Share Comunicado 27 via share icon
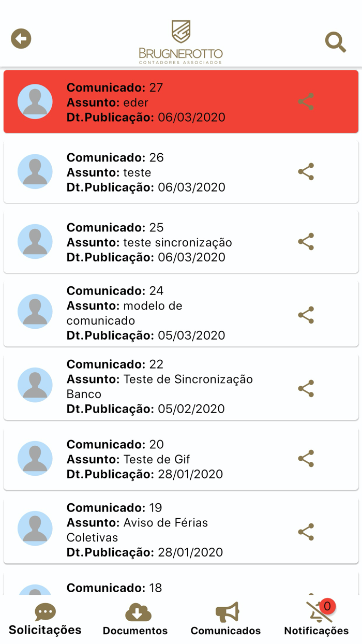 tap(306, 101)
